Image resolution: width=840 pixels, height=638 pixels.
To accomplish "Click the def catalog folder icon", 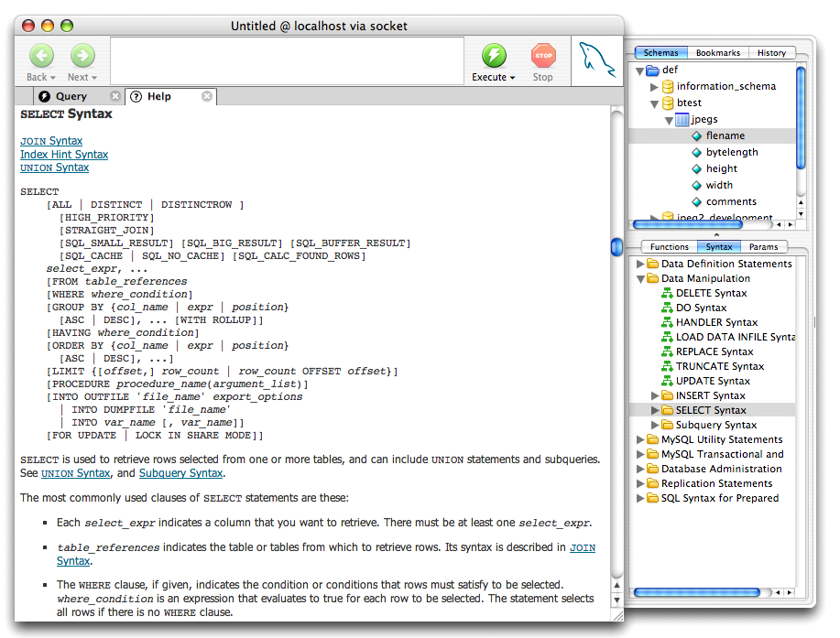I will 652,70.
